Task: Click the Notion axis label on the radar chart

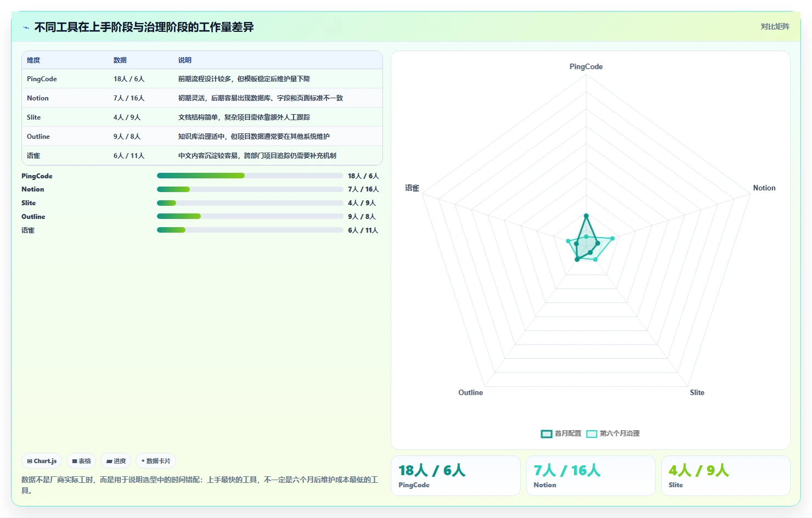Action: 764,188
